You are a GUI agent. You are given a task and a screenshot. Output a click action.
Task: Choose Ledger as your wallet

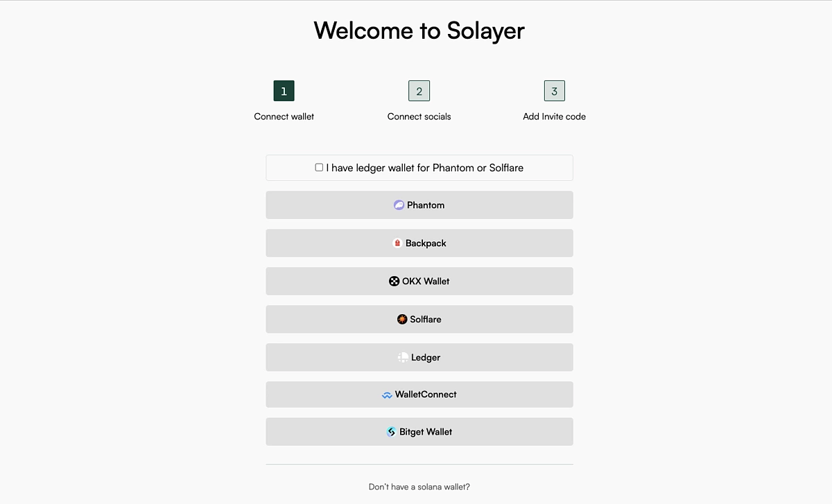point(419,357)
